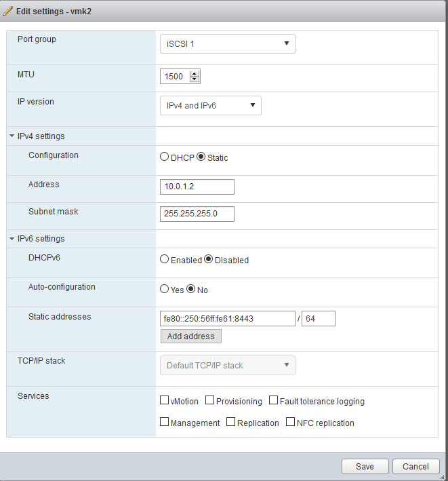Viewport: 448px width, 481px height.
Task: Check the vMotion service checkbox
Action: [165, 400]
